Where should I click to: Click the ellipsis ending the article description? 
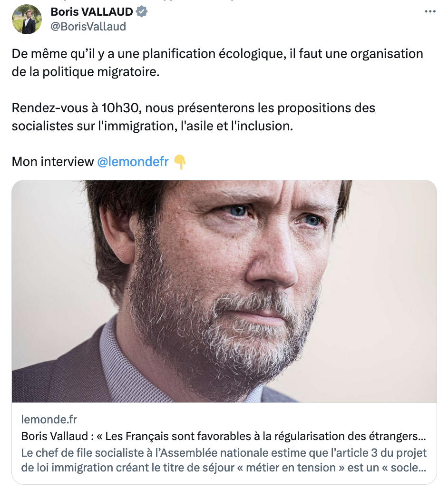(x=420, y=468)
